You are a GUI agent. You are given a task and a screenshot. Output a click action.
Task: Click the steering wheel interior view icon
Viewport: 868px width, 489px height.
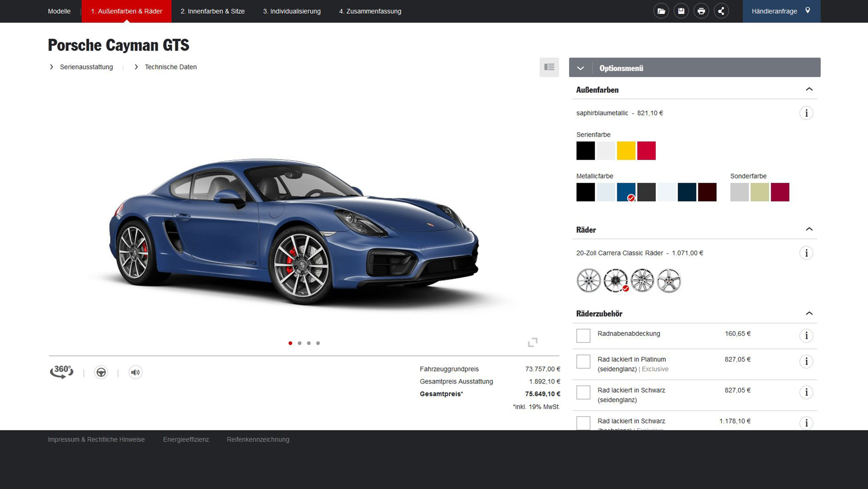point(101,372)
